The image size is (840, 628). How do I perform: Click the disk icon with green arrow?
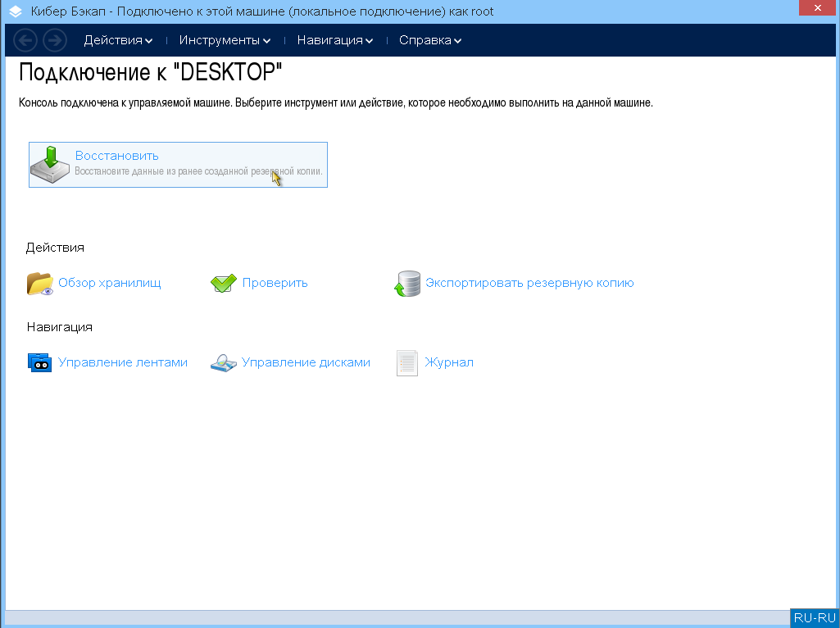51,164
